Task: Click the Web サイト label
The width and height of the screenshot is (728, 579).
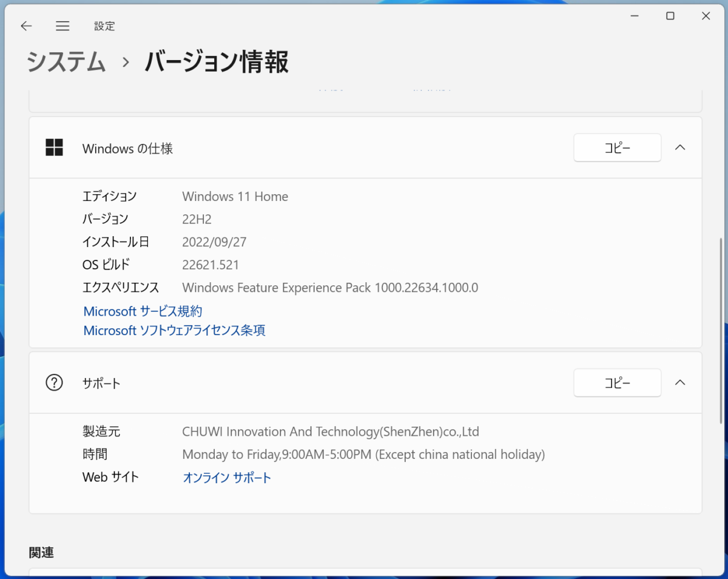Action: pos(110,478)
